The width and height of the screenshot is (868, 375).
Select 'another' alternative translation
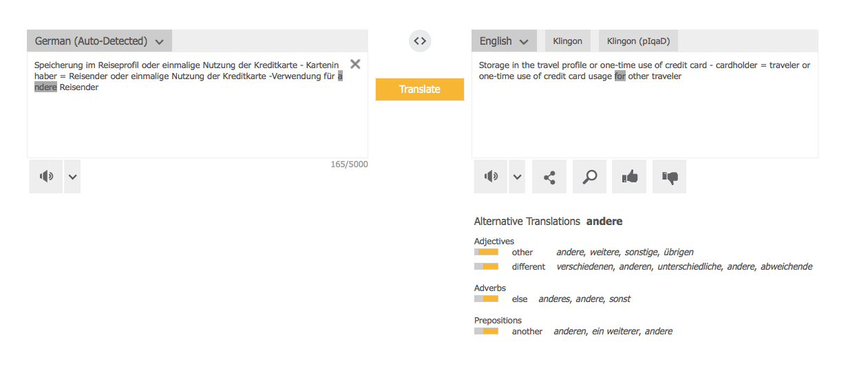coord(527,332)
